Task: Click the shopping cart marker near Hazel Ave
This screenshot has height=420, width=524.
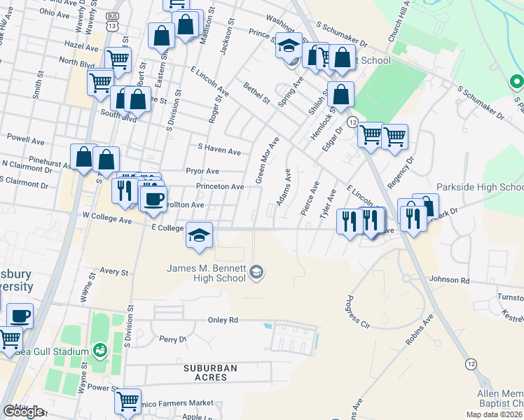Action: [118, 62]
